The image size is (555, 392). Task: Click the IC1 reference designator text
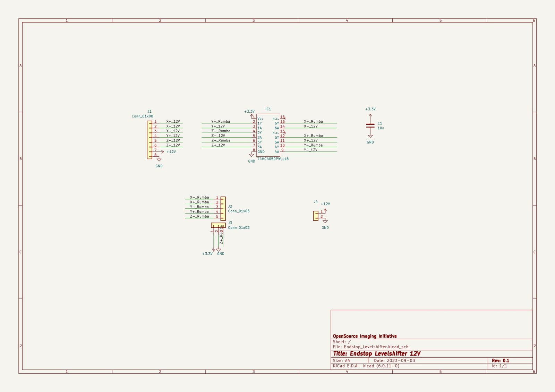pos(268,109)
